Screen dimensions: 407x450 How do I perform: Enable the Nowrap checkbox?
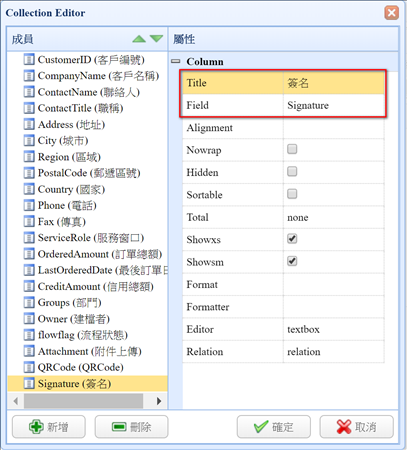(x=292, y=149)
